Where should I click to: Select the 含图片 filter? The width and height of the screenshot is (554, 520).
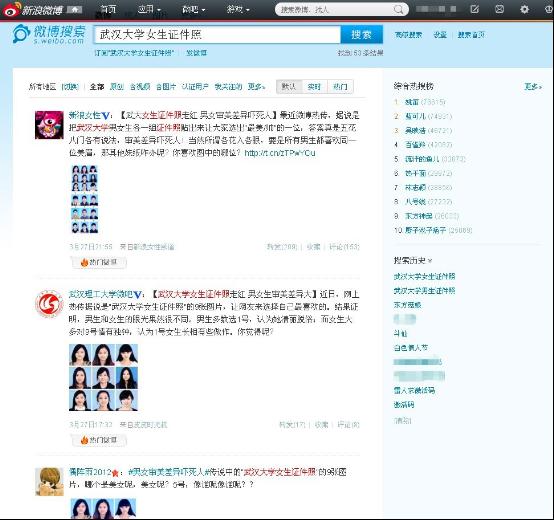pos(166,87)
